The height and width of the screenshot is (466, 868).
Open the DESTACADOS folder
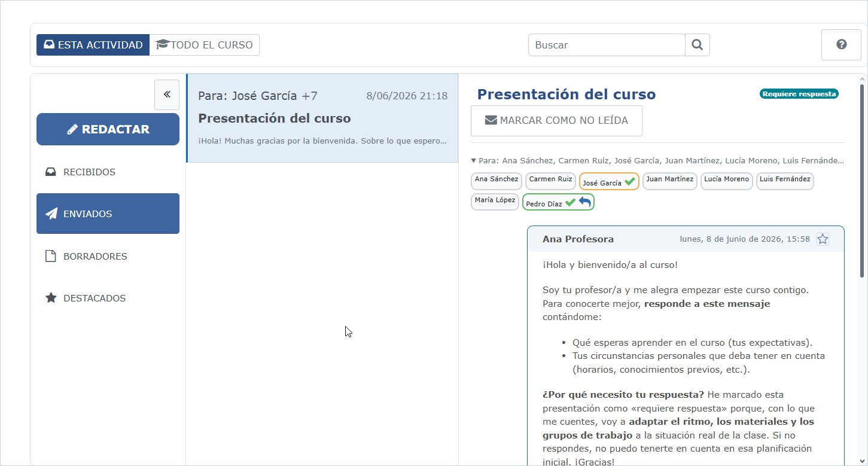point(108,298)
